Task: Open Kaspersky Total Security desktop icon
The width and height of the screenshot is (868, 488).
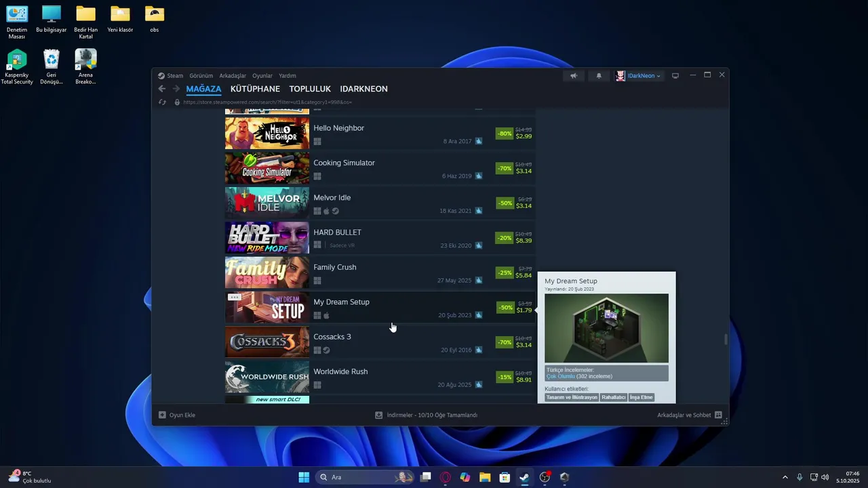Action: click(17, 67)
